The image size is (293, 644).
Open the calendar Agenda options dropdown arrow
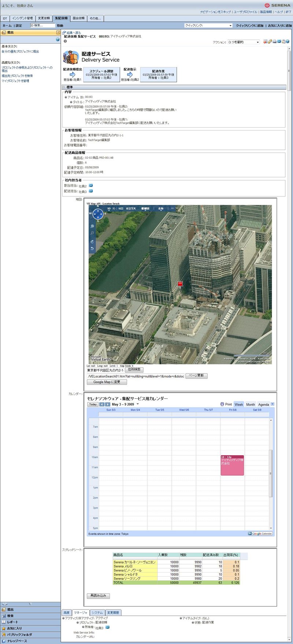(272, 404)
